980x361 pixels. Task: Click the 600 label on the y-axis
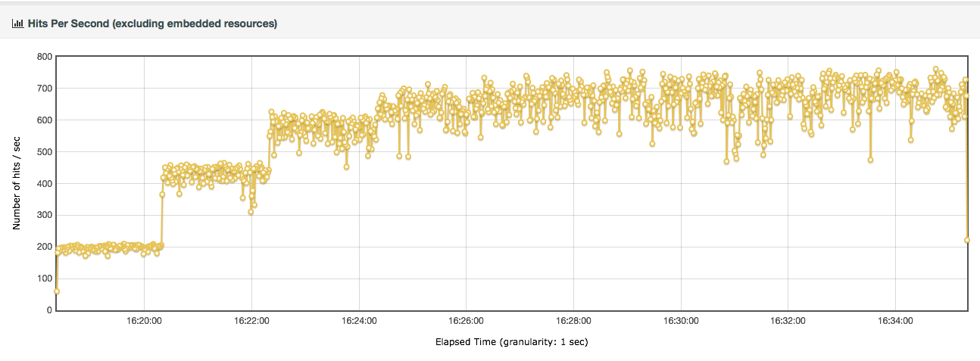coord(44,120)
